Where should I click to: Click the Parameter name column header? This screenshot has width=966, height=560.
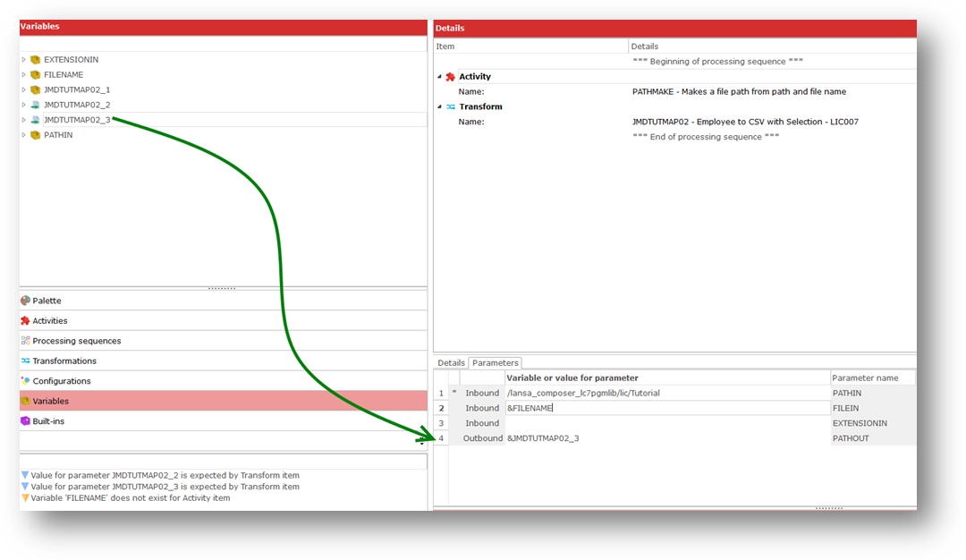[873, 378]
